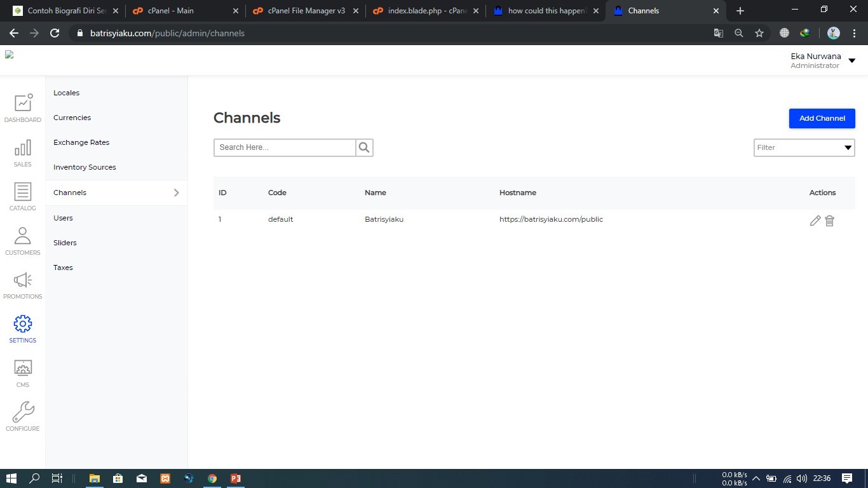The height and width of the screenshot is (488, 868).
Task: Click the search magnifier button
Action: coord(364,147)
